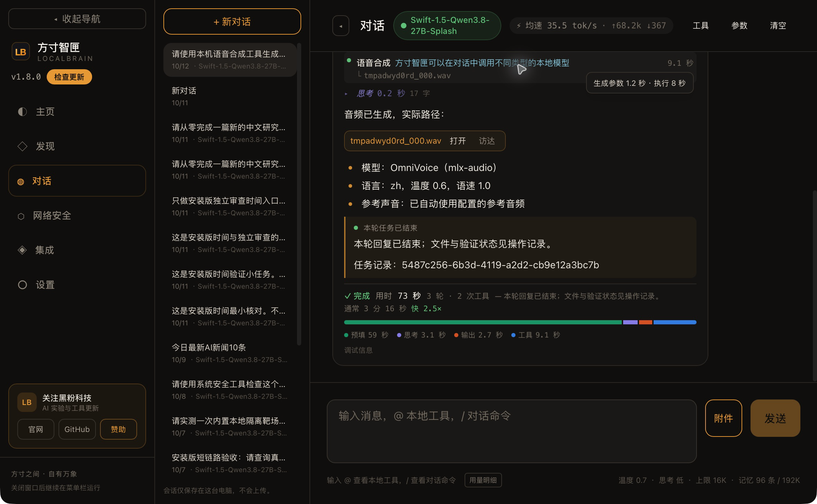Click blue 工具 segment of timing bar

coord(675,322)
